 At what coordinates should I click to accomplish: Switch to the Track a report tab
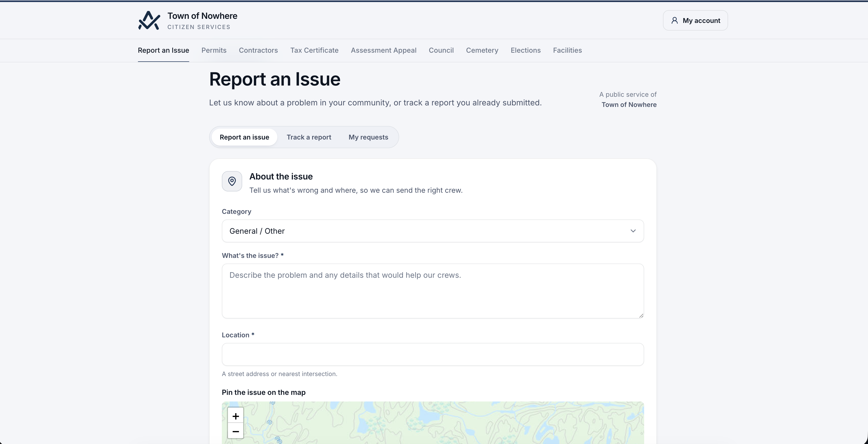pos(309,137)
